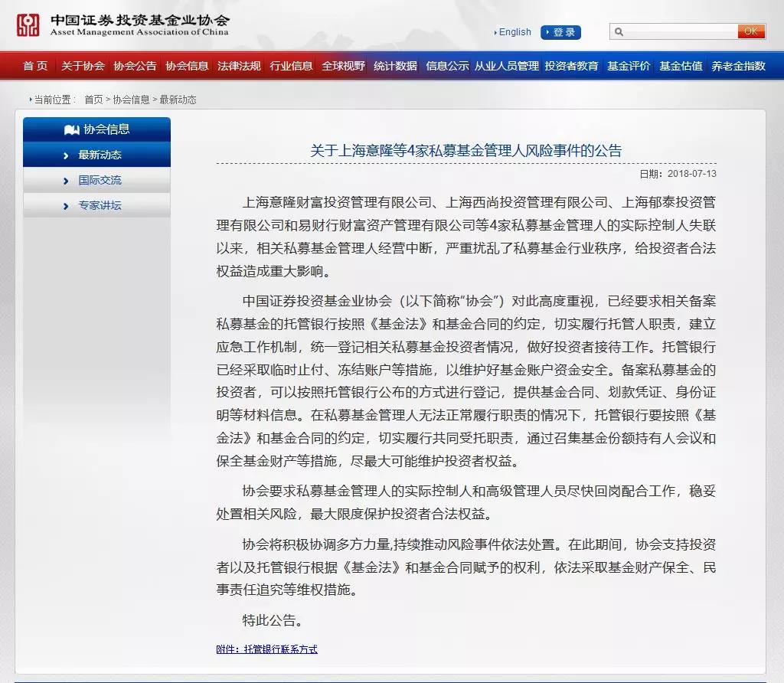Click the Asset Management Association red logo icon
The height and width of the screenshot is (683, 784).
(x=28, y=25)
